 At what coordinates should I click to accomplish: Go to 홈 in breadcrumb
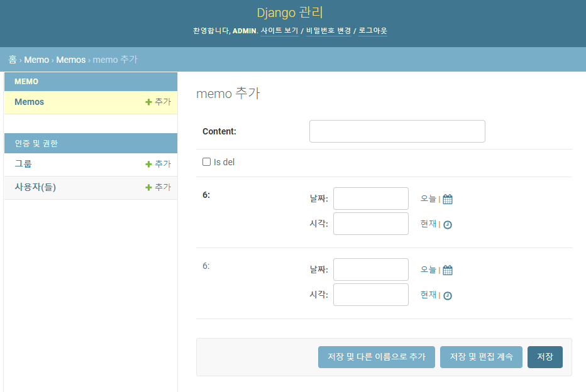pyautogui.click(x=13, y=60)
